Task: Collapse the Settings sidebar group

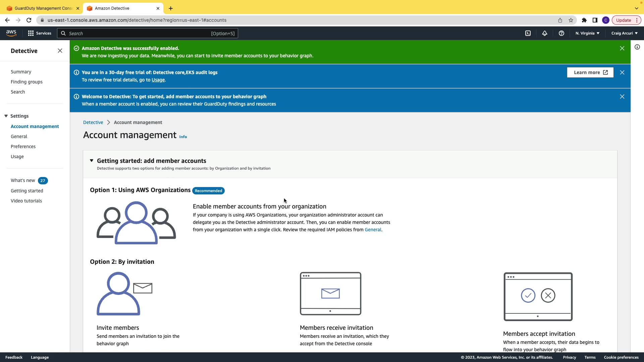Action: pos(6,116)
